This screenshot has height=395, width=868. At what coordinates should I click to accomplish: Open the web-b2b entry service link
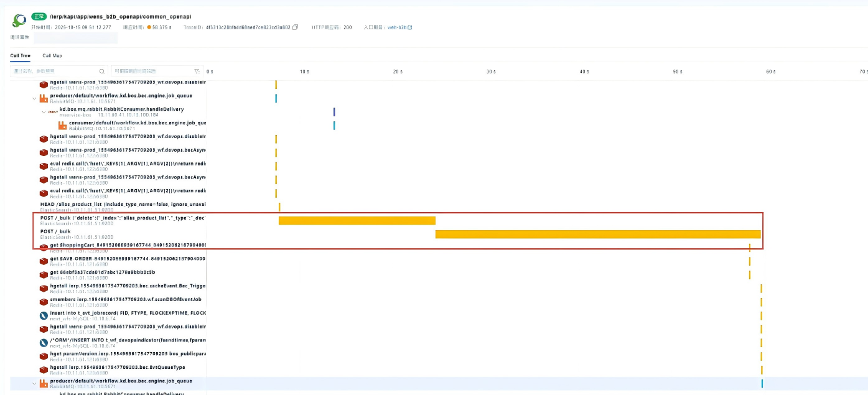pos(399,27)
